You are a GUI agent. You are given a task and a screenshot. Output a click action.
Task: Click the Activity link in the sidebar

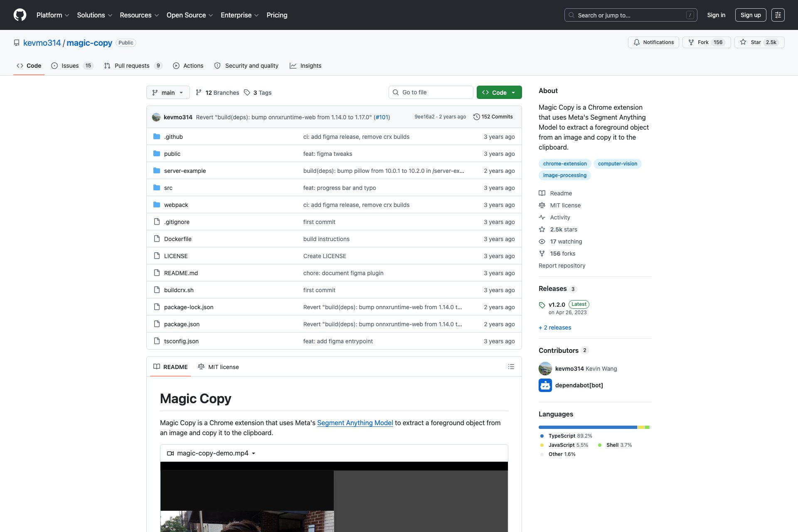560,217
